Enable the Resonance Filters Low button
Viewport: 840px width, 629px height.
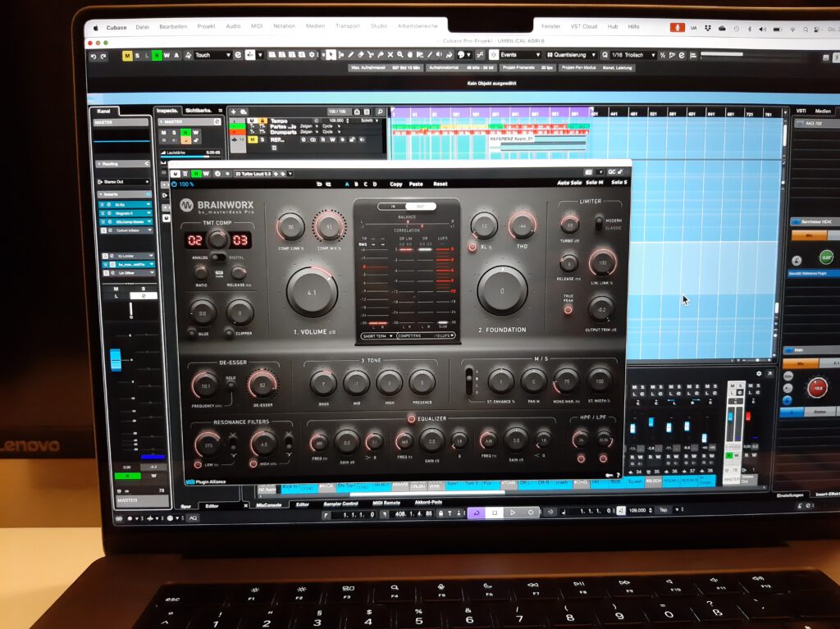pyautogui.click(x=198, y=464)
